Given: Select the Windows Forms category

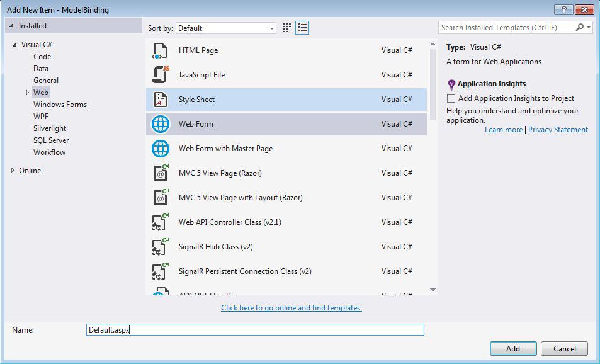Looking at the screenshot, I should [x=60, y=104].
